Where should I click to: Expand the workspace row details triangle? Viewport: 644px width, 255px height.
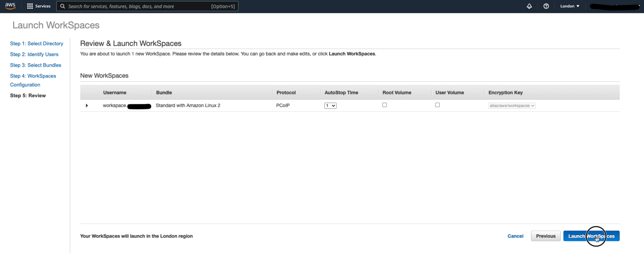point(87,106)
